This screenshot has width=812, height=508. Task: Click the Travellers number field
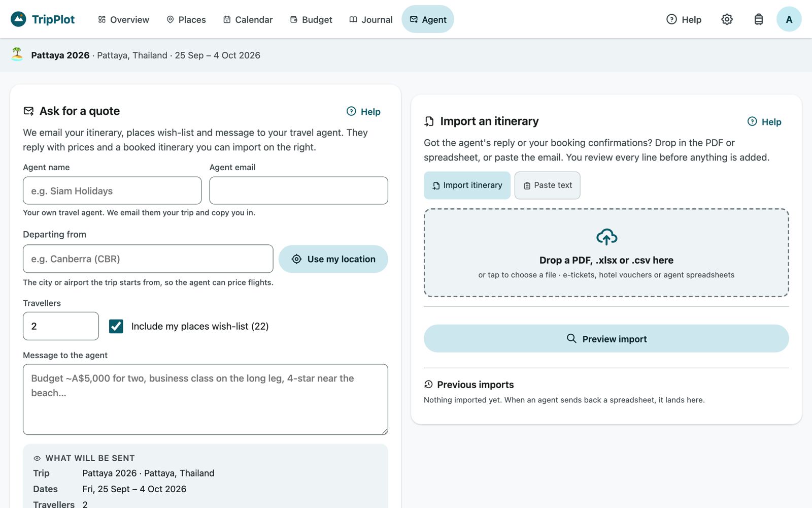(61, 326)
